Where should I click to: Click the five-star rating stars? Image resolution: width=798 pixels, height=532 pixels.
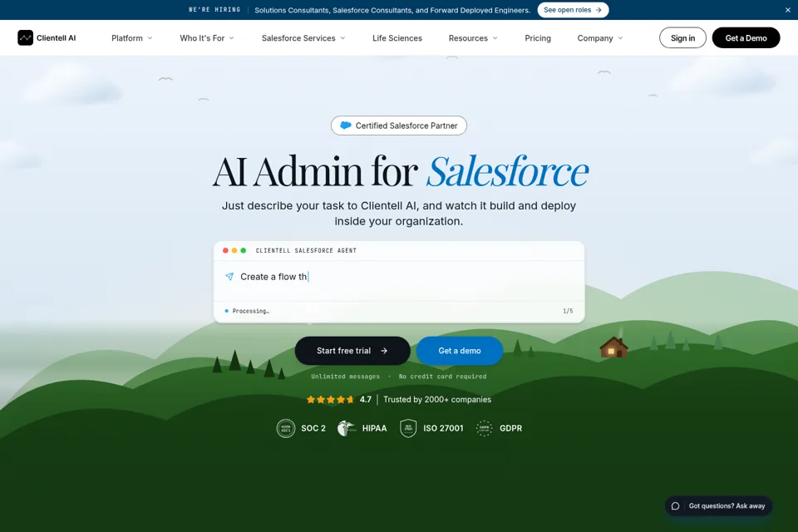[x=330, y=400]
